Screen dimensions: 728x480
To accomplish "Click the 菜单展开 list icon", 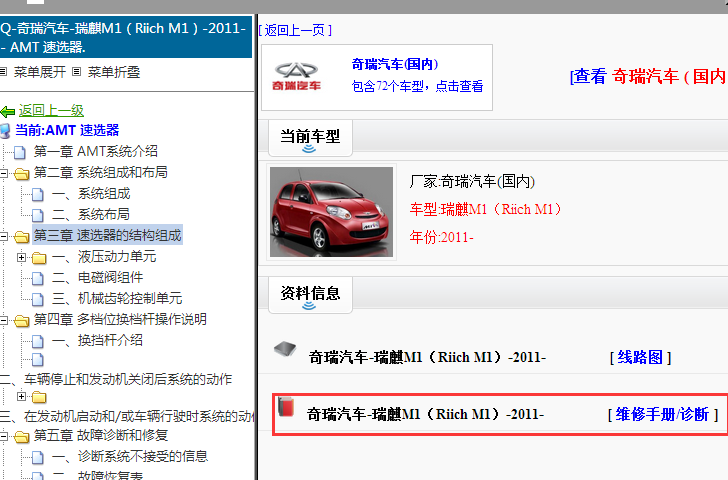I will click(x=3, y=72).
